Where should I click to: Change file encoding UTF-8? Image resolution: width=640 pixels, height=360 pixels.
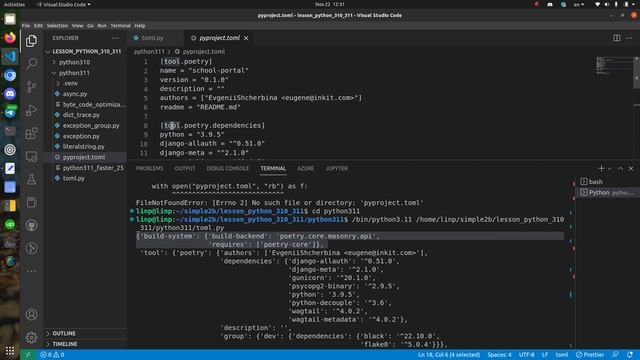pos(527,355)
